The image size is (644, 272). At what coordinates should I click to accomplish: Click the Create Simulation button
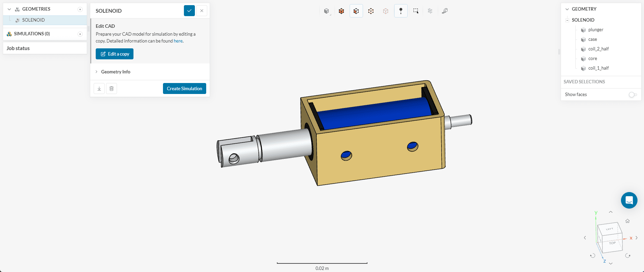coord(184,88)
